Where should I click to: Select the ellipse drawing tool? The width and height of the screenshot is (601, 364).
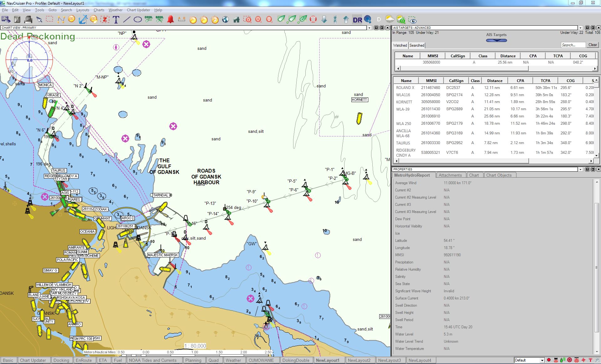coord(137,20)
